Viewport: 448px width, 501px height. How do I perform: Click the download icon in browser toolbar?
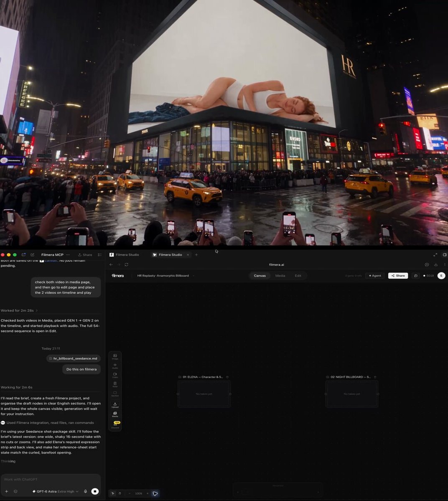click(435, 264)
